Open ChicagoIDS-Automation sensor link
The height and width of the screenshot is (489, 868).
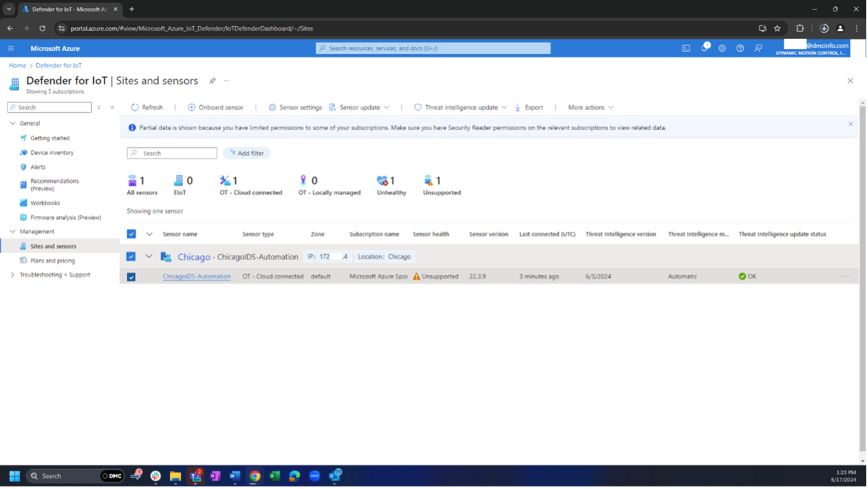pyautogui.click(x=197, y=277)
